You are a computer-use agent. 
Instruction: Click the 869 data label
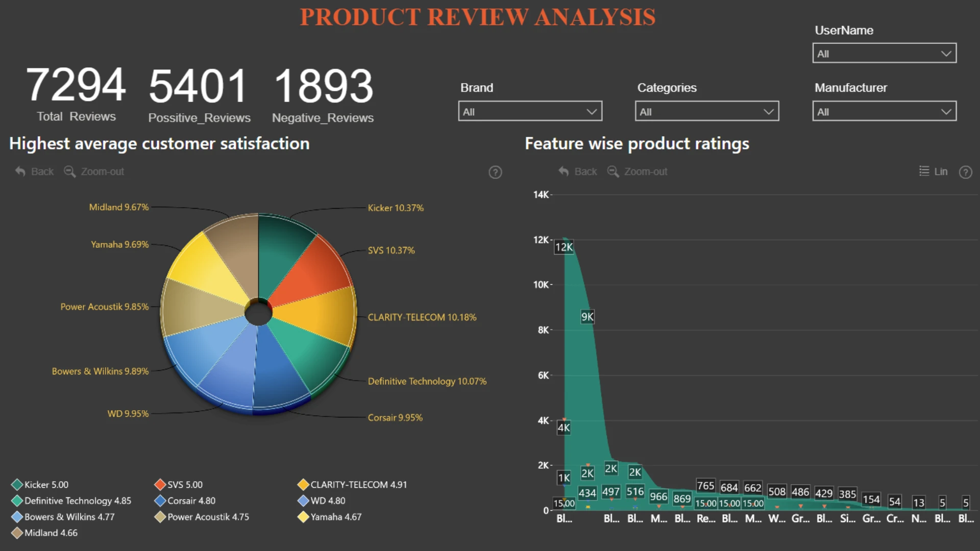(682, 499)
